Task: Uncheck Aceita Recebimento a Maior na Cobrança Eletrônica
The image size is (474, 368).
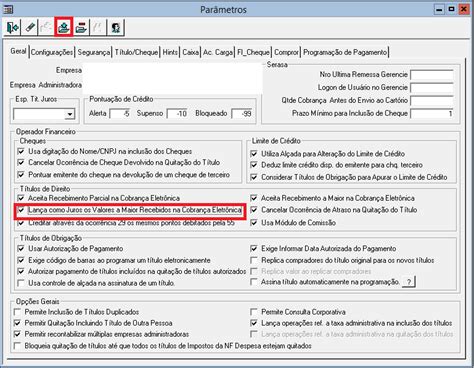Action: point(254,198)
